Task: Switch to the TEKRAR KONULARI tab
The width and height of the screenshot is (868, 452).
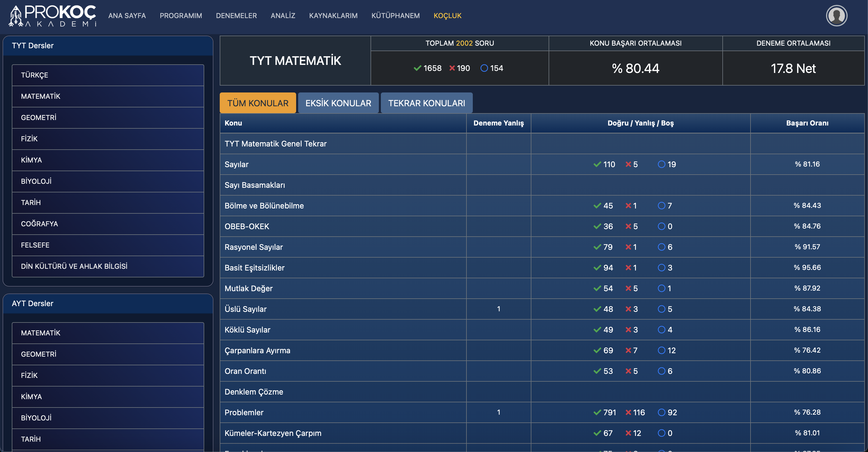Action: [x=426, y=103]
